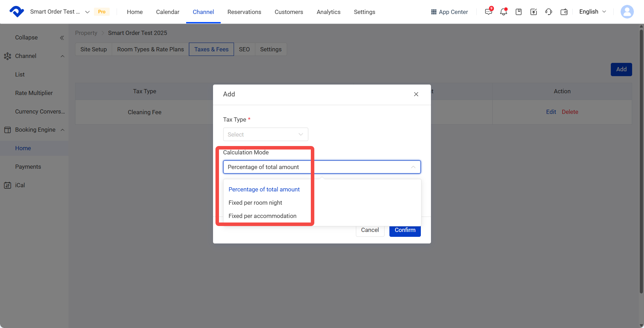
Task: Click the Property breadcrumb link
Action: point(86,33)
